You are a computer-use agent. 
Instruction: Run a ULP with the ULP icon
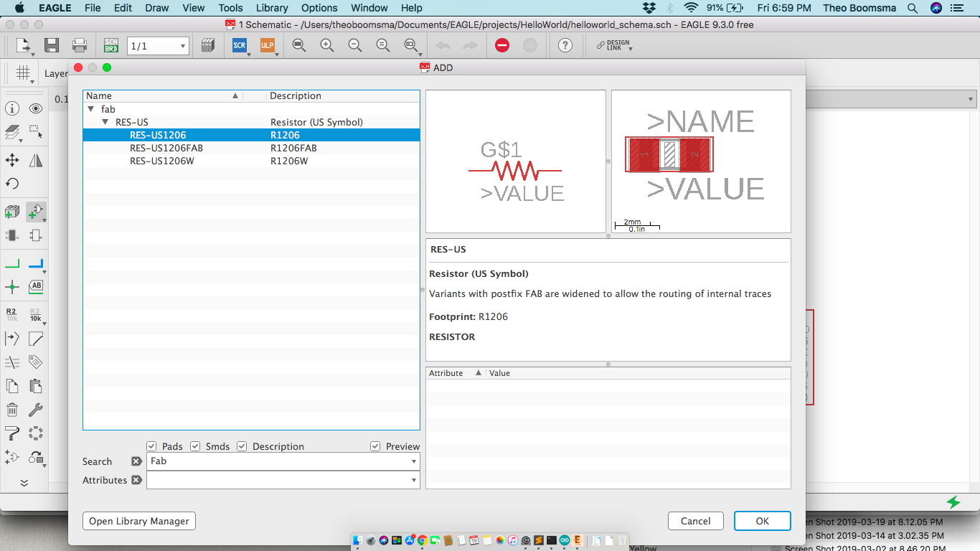point(268,45)
